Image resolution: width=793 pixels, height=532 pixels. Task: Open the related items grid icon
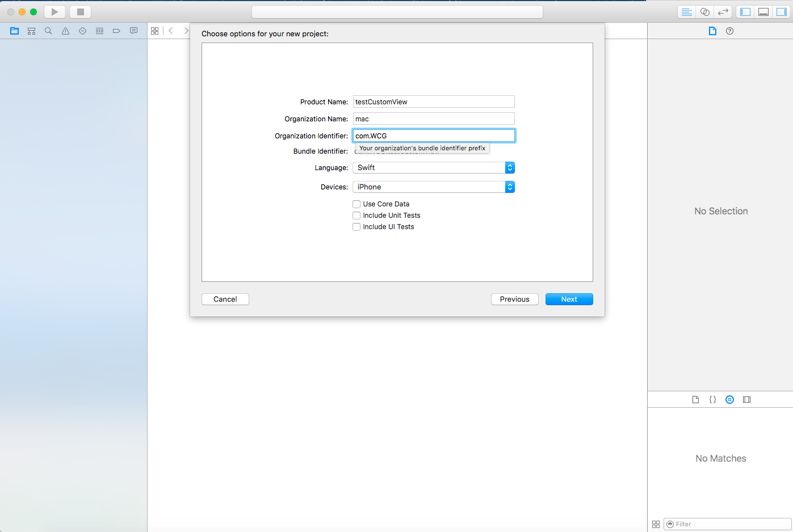point(155,31)
